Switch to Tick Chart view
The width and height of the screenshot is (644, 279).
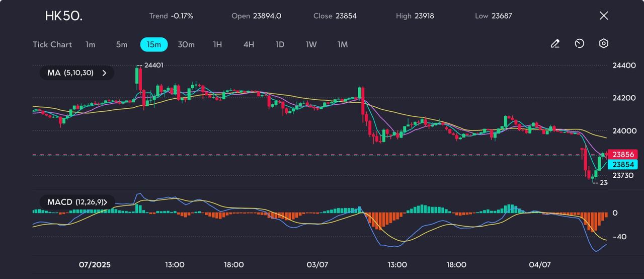point(52,44)
